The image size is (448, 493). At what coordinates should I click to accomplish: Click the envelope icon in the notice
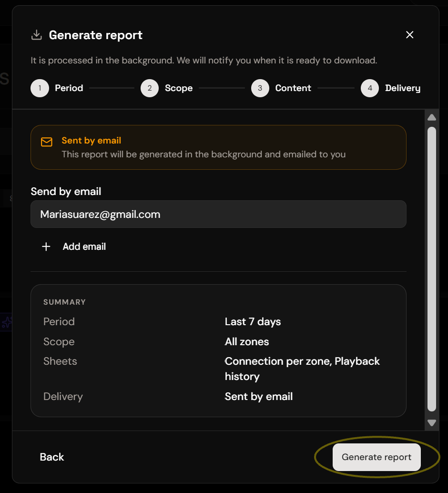pos(47,142)
